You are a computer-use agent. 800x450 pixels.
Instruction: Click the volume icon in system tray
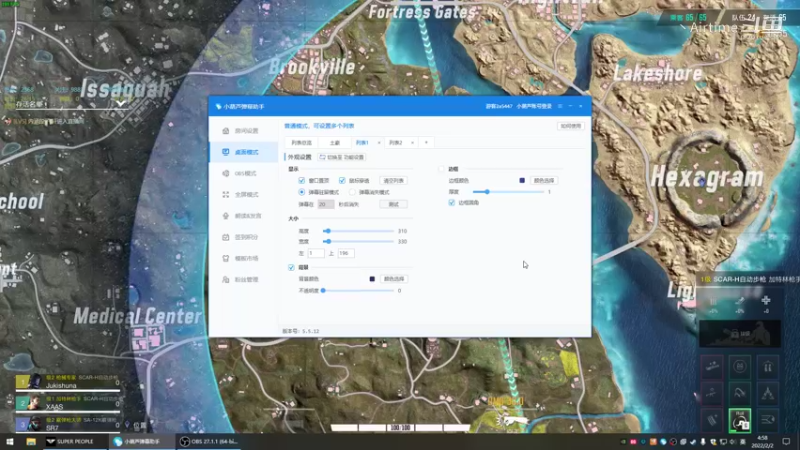(733, 442)
